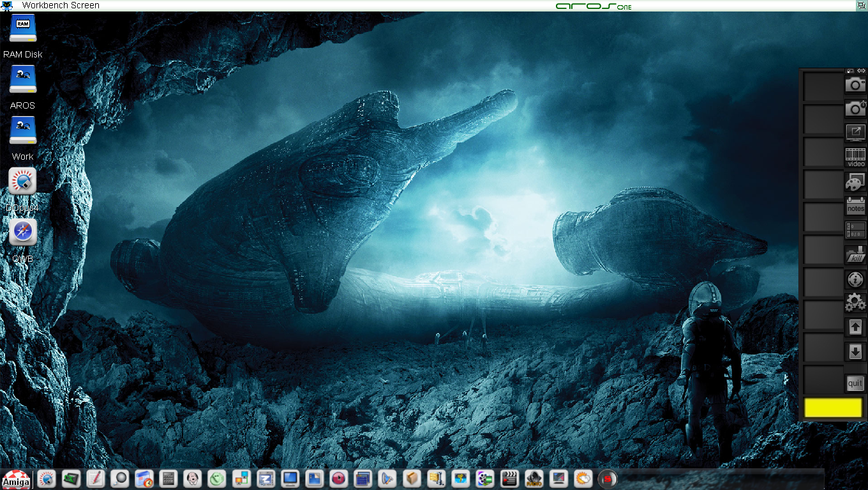This screenshot has height=490, width=868.
Task: Click the cat logo in the title bar
Action: pyautogui.click(x=8, y=5)
